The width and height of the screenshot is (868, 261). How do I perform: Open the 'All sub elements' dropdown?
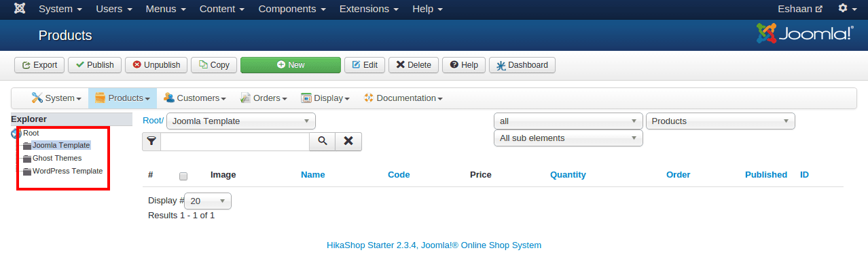click(x=568, y=138)
